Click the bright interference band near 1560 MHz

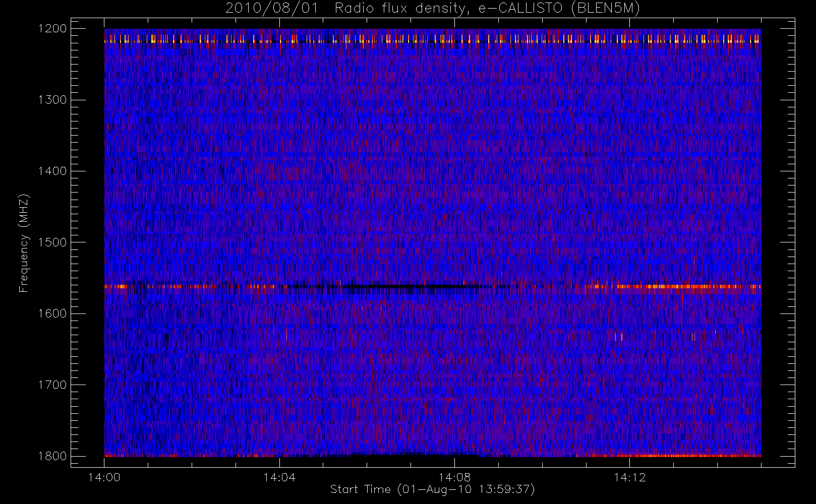click(433, 287)
